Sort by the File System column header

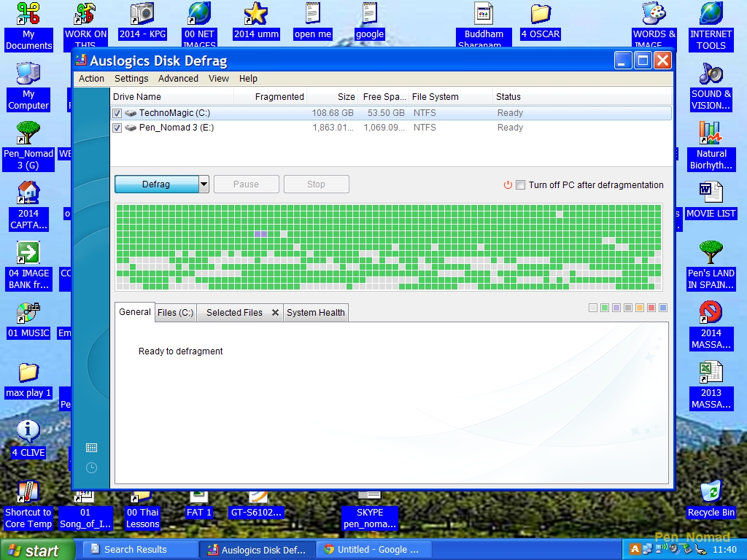(x=450, y=97)
